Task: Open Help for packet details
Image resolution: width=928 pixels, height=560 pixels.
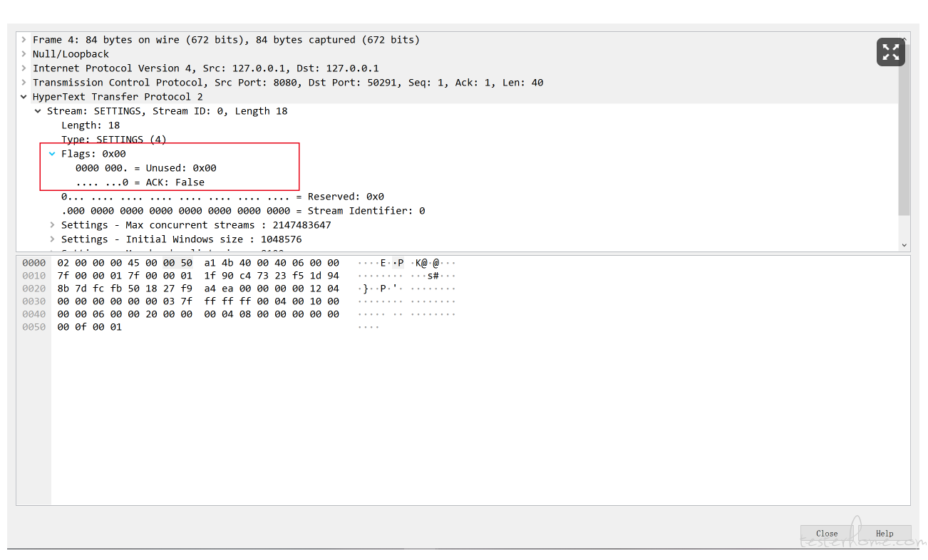Action: point(884,533)
